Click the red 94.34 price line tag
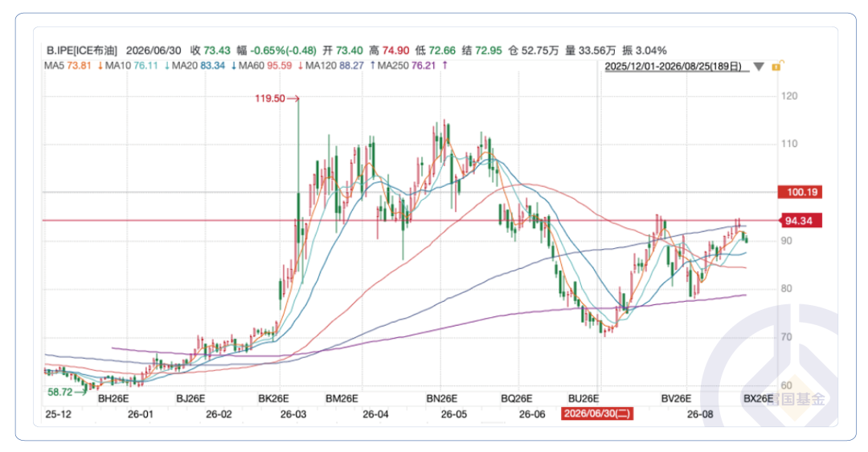868x452 pixels. [800, 221]
